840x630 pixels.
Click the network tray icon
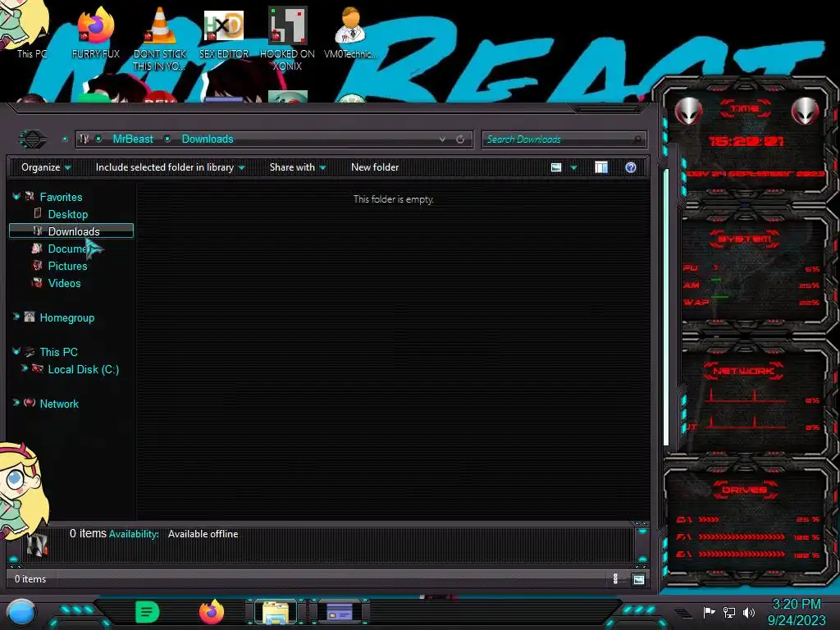[729, 612]
